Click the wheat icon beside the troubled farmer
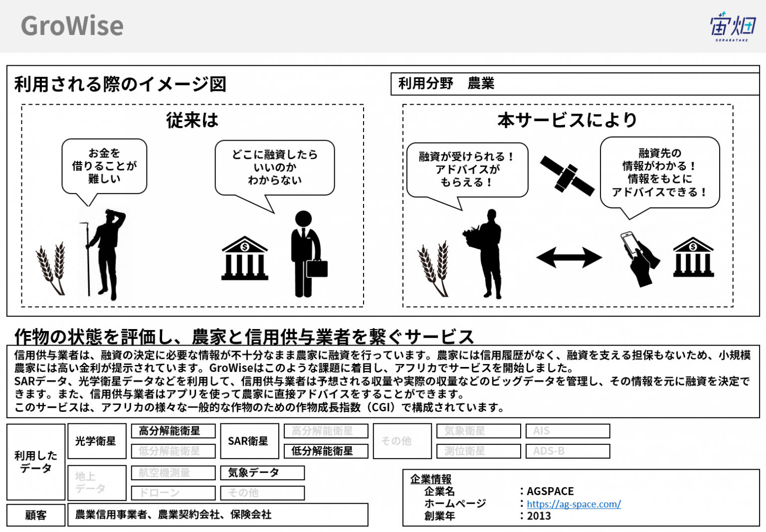The image size is (766, 532). pos(51,268)
